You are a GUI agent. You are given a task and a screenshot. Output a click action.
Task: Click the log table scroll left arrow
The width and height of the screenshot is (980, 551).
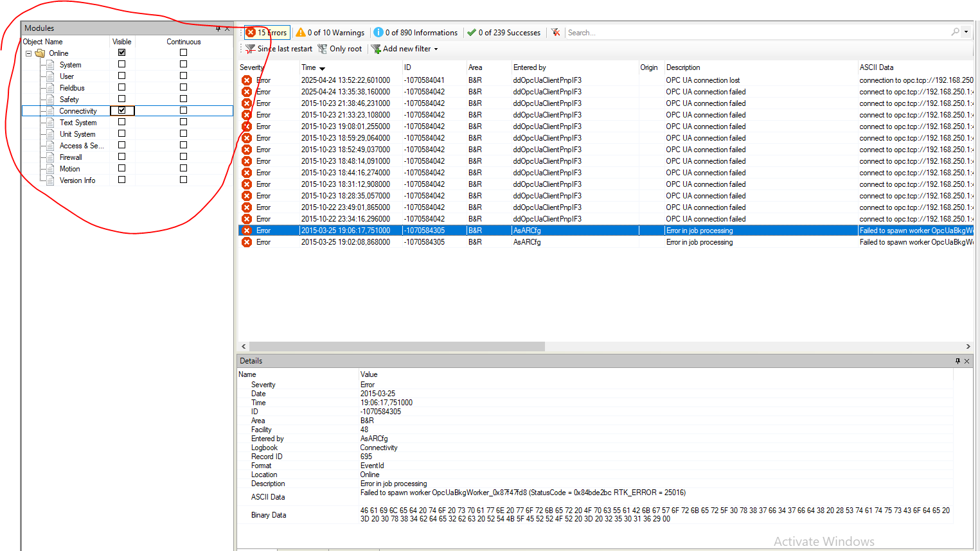pos(244,346)
